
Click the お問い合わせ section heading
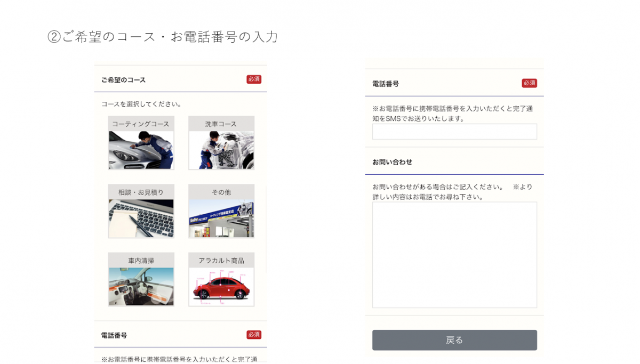pyautogui.click(x=392, y=162)
